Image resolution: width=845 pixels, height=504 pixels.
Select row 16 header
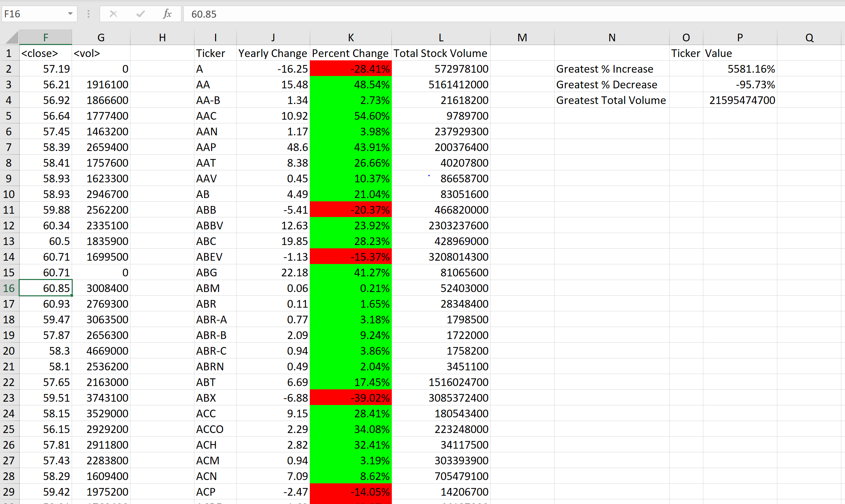click(x=9, y=288)
